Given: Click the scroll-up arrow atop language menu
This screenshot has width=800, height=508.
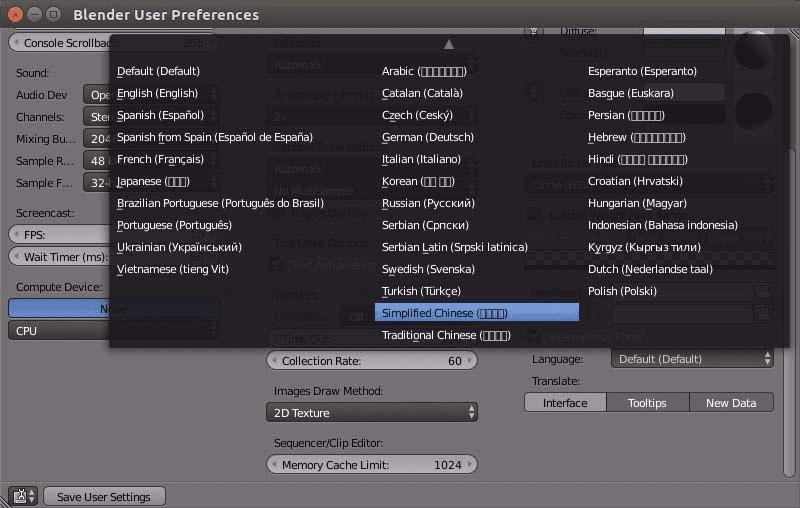Looking at the screenshot, I should 449,44.
